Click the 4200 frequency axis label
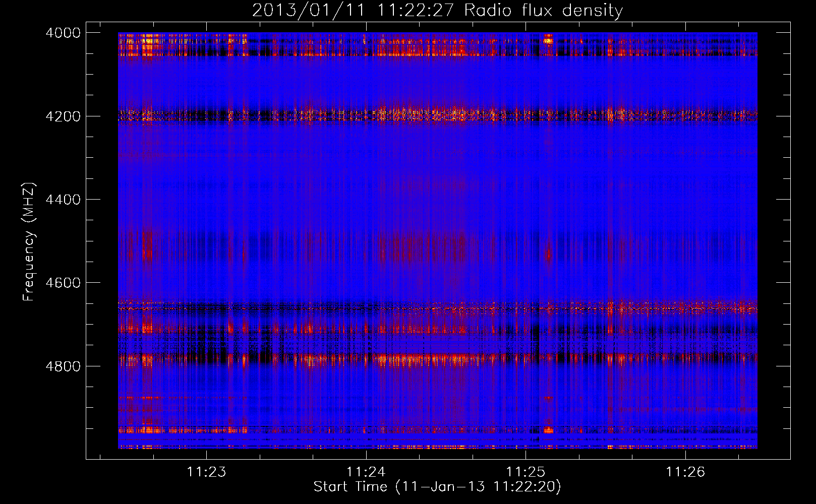 point(63,116)
